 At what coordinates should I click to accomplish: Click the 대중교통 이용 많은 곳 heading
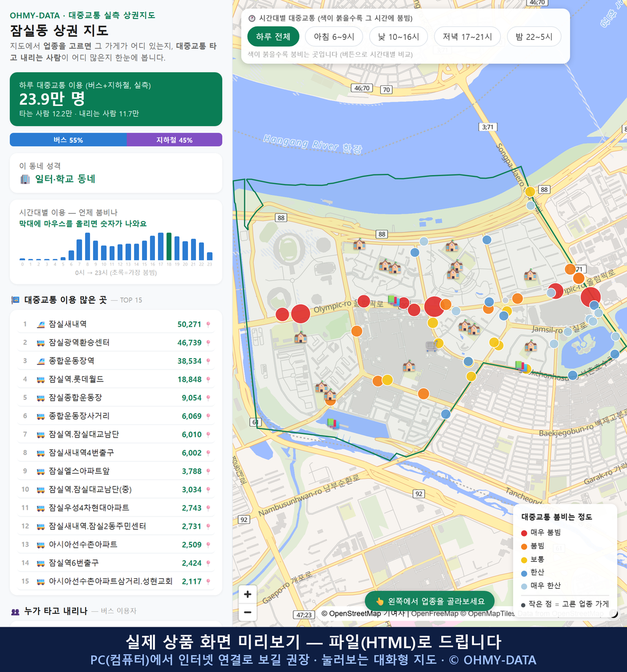click(65, 300)
